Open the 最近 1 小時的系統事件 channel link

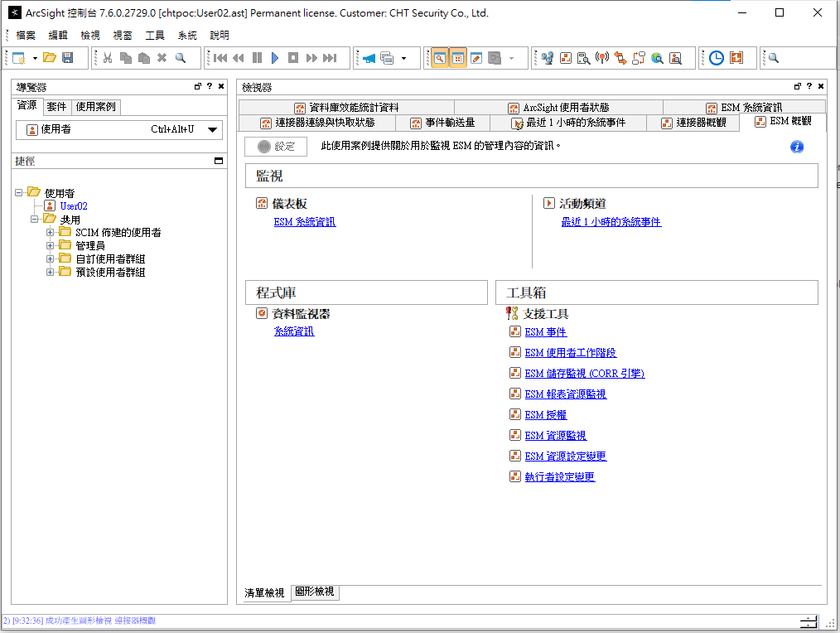tap(611, 222)
